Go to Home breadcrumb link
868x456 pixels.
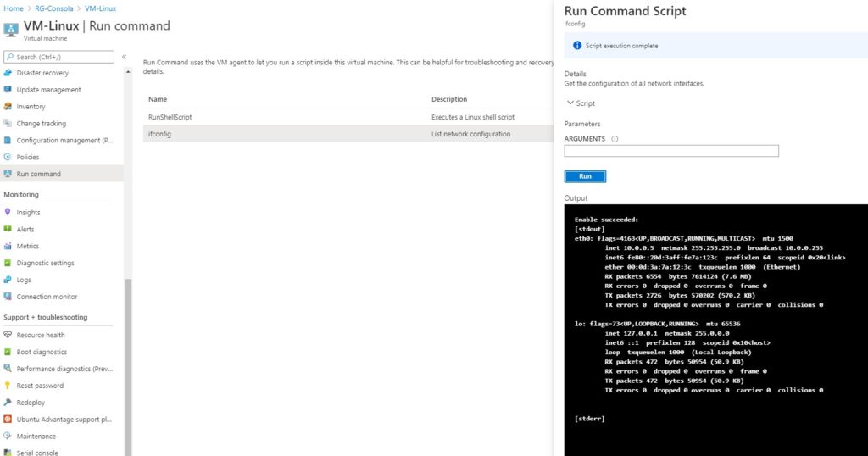pyautogui.click(x=14, y=8)
